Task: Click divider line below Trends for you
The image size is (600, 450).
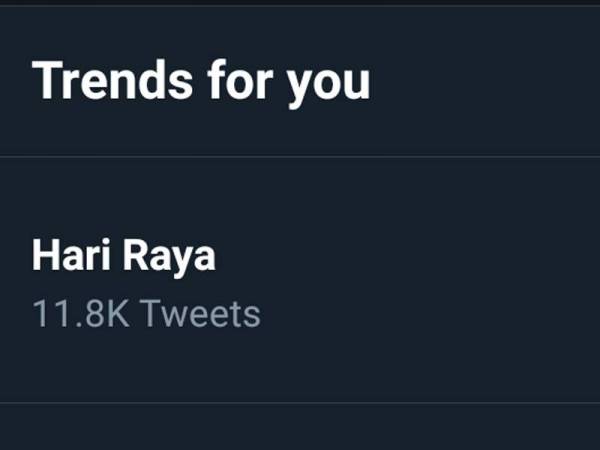Action: [x=300, y=156]
